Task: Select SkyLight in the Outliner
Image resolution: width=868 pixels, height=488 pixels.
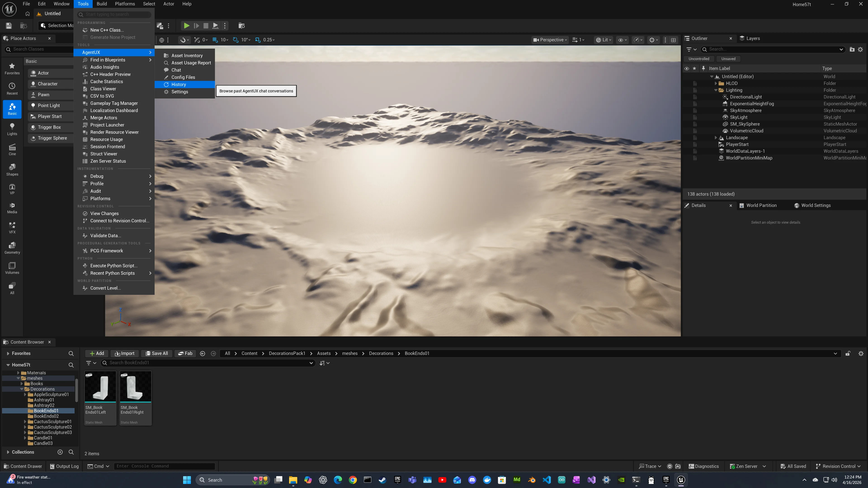Action: coord(739,117)
